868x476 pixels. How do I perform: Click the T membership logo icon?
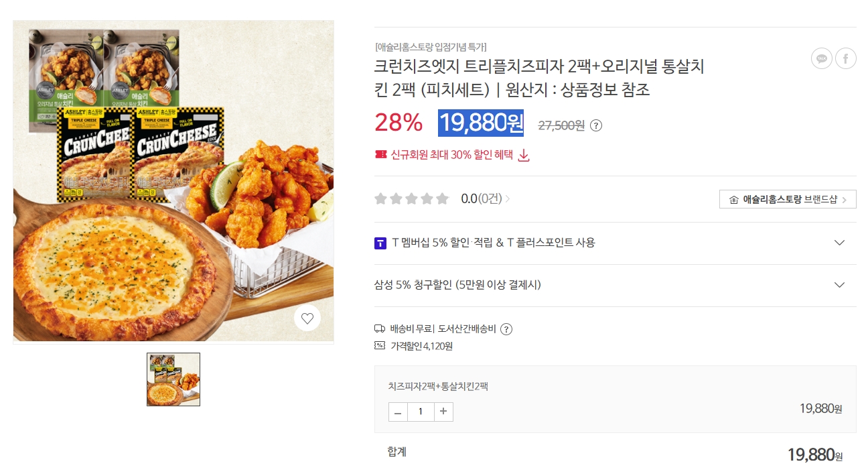pyautogui.click(x=380, y=243)
